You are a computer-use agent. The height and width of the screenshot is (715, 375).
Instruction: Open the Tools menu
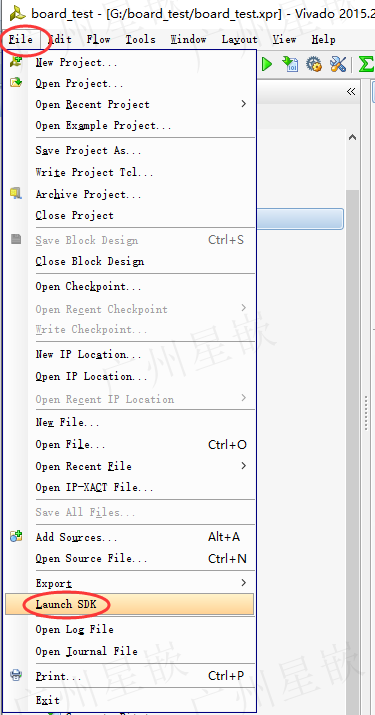point(141,40)
